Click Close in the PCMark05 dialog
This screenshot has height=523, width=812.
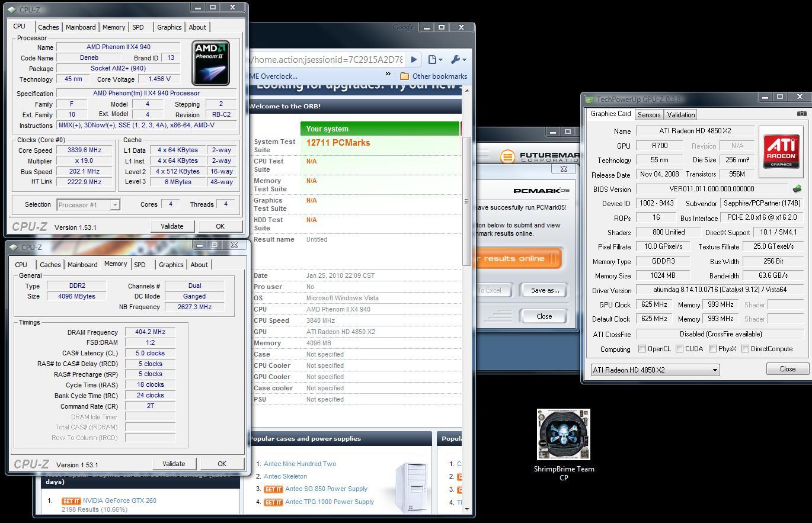pos(544,316)
